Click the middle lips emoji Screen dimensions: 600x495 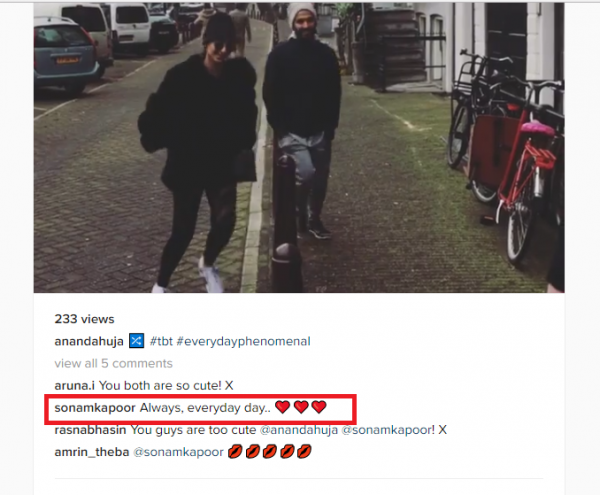270,452
